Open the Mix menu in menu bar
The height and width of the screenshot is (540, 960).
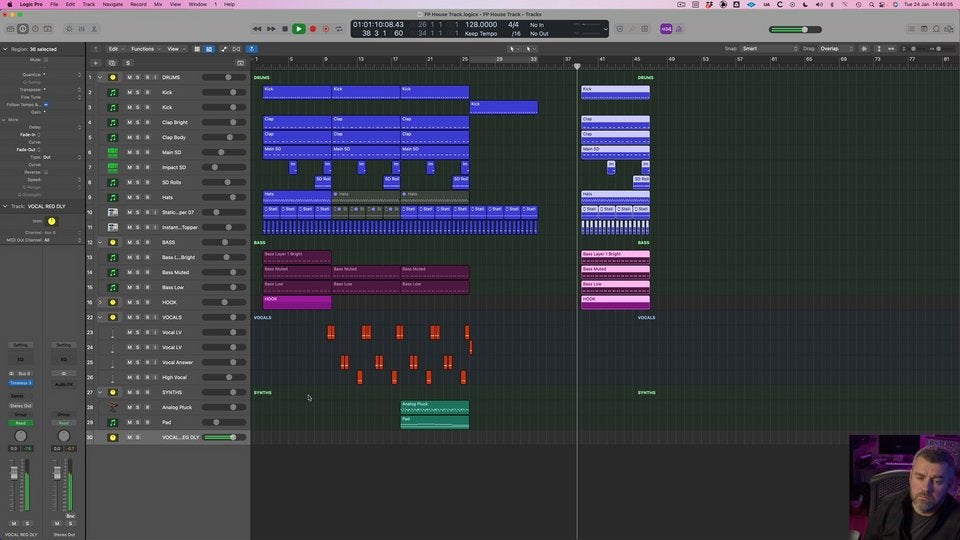pyautogui.click(x=158, y=4)
